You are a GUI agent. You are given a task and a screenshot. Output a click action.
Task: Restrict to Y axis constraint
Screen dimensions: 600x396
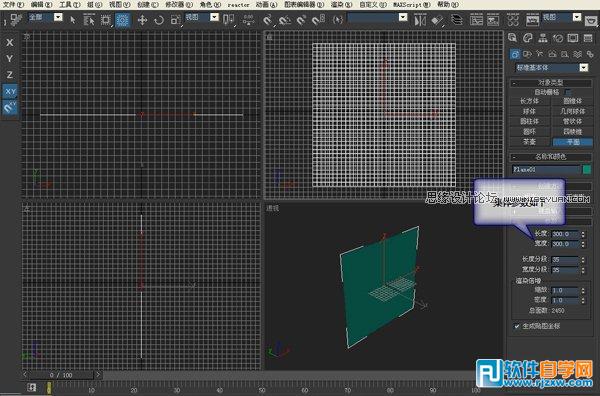click(x=10, y=59)
